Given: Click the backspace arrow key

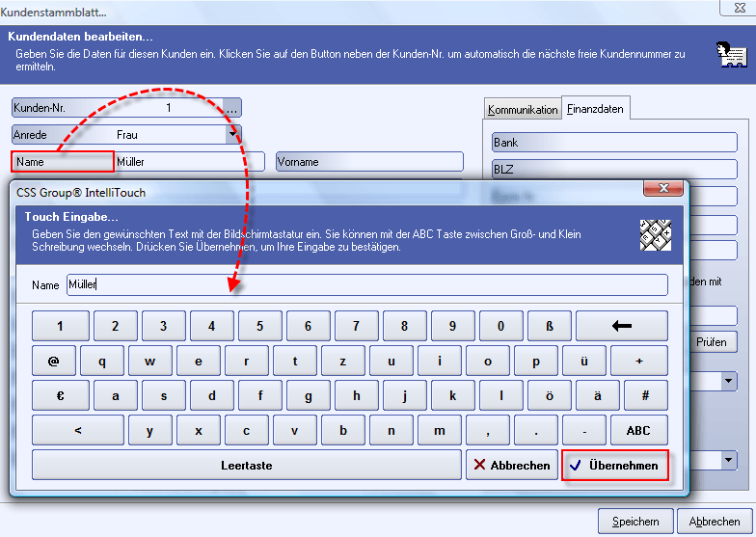Looking at the screenshot, I should tap(621, 326).
